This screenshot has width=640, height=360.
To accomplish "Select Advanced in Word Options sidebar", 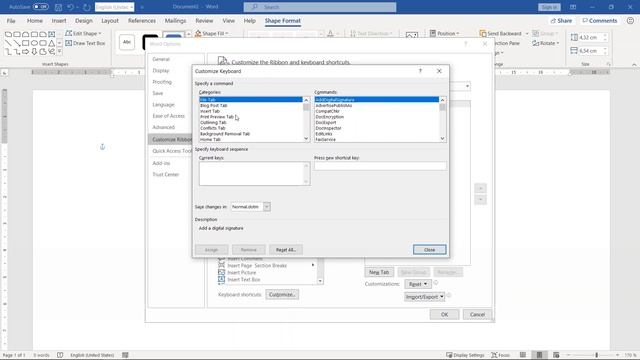I will [164, 127].
